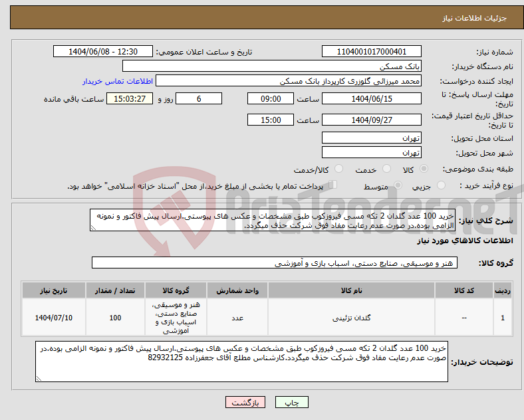Open the اطلاعات تماس خریدار link
524x420 pixels.
click(x=118, y=81)
